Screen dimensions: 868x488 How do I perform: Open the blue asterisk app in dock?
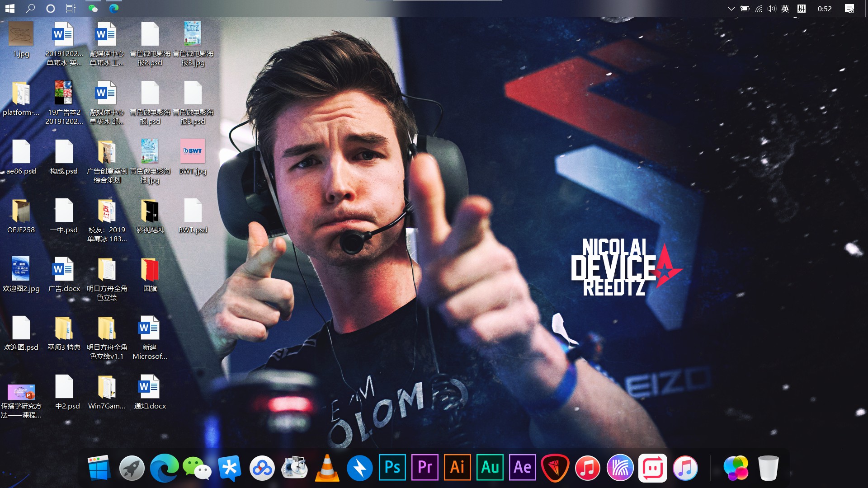tap(229, 468)
